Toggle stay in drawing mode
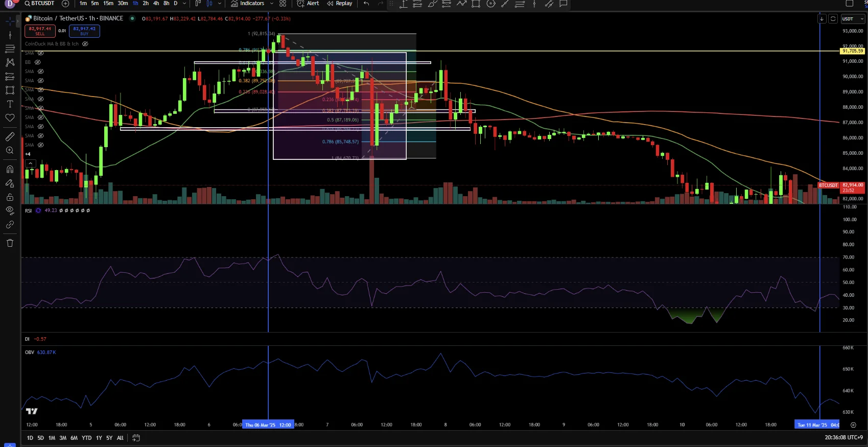868x447 pixels. coord(10,183)
